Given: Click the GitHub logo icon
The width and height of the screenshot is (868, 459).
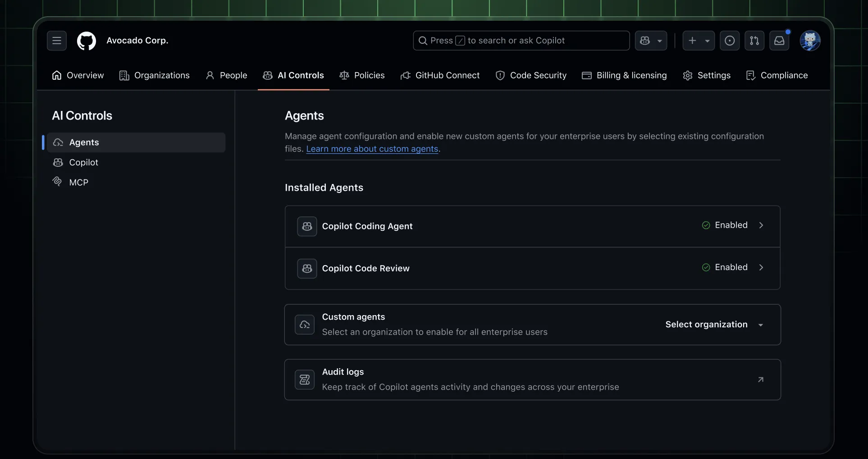Looking at the screenshot, I should (87, 41).
